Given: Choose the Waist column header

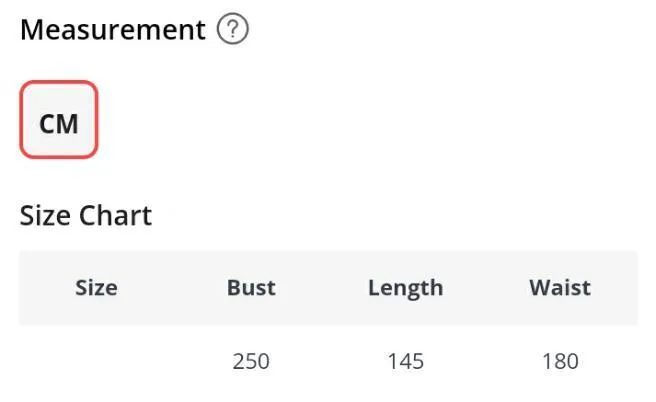Looking at the screenshot, I should point(560,288).
